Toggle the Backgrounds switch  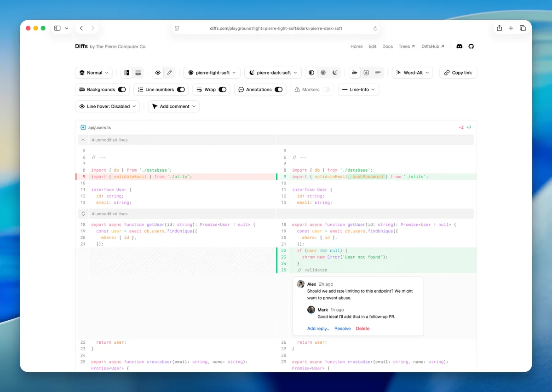point(122,90)
